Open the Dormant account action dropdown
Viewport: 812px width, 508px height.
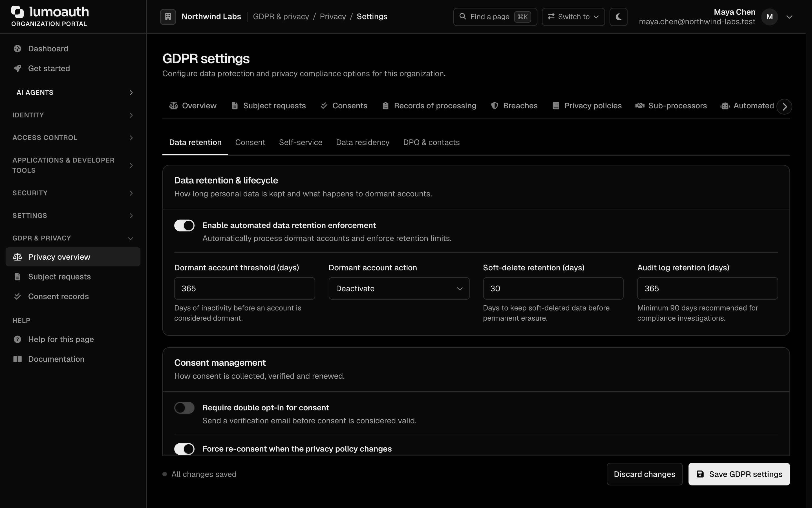[399, 289]
